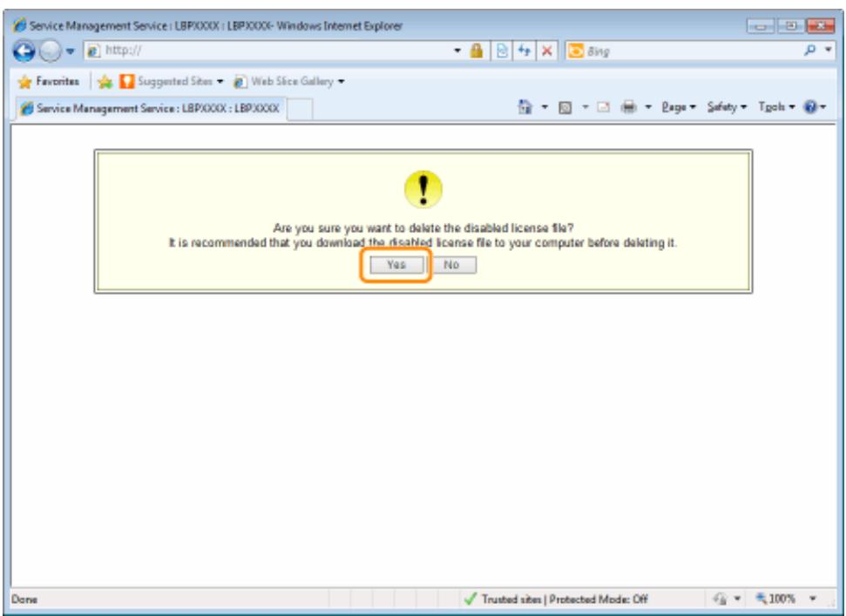Image resolution: width=846 pixels, height=616 pixels.
Task: Click the Trusted sites security zone status
Action: pyautogui.click(x=556, y=599)
